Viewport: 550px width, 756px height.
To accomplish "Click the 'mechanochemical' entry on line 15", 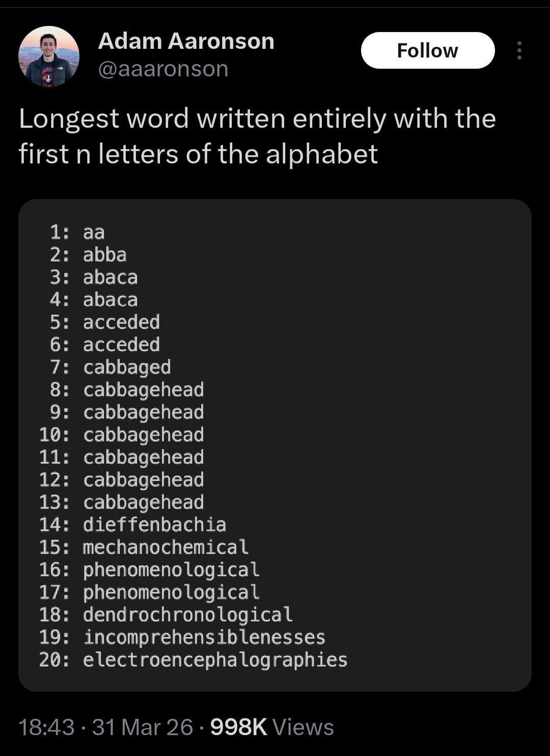I will pos(166,547).
